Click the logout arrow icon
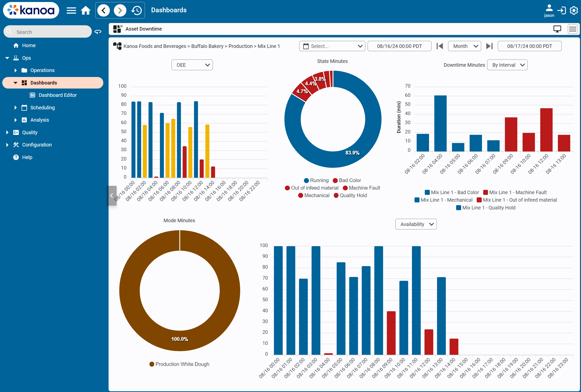This screenshot has width=581, height=392. [x=561, y=11]
